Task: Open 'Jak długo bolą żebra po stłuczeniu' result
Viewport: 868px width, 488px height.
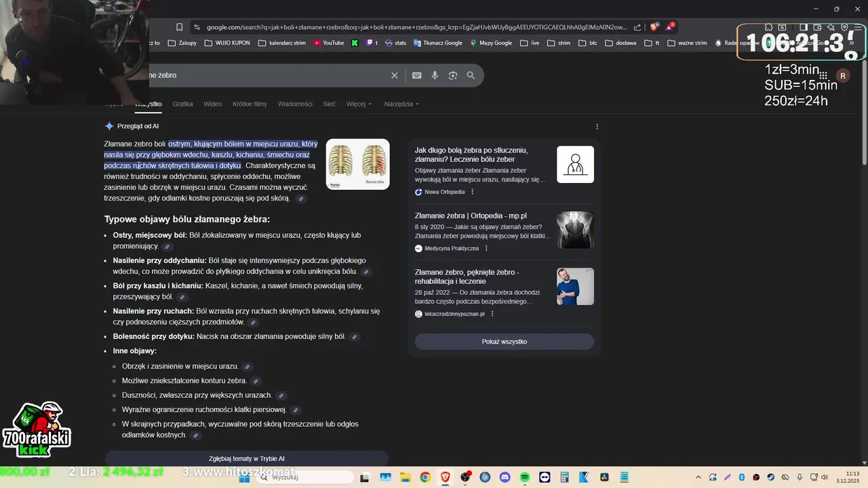Action: (471, 155)
